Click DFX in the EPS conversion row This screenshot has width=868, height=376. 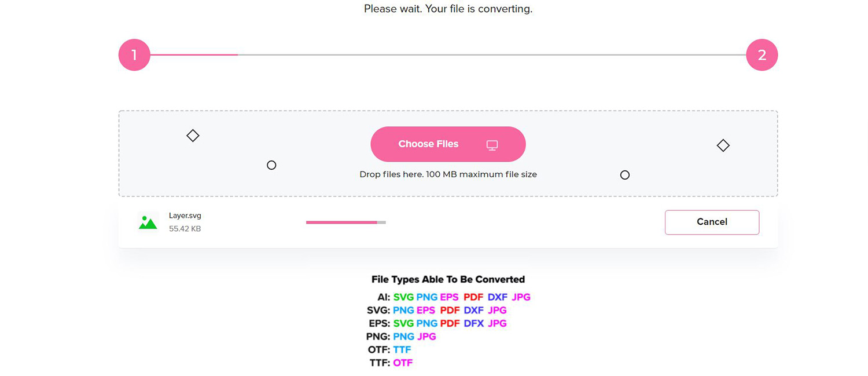474,323
